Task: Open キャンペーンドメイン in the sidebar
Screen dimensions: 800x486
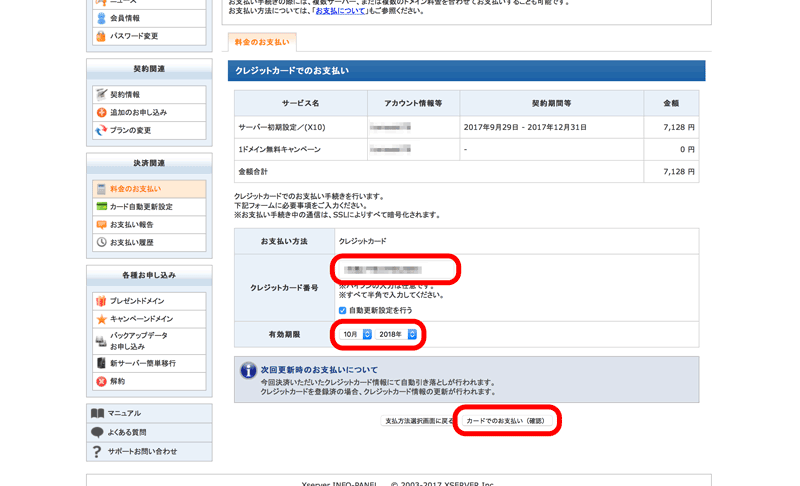Action: 149,319
